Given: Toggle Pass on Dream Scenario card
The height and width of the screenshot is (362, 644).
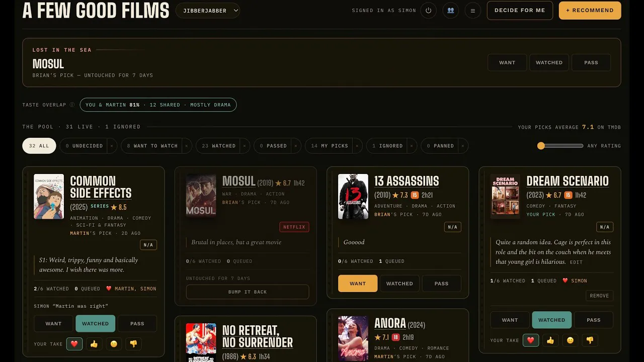Looking at the screenshot, I should (x=594, y=320).
